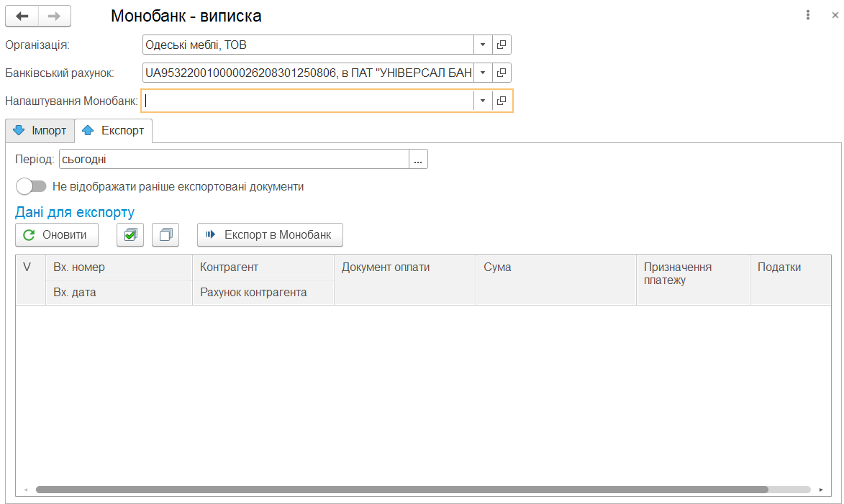The image size is (844, 504).
Task: Toggle hiding of previously exported documents
Action: click(31, 186)
